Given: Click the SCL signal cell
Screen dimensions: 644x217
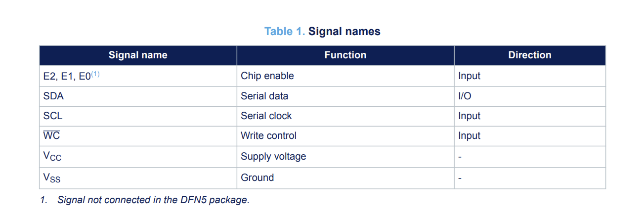Looking at the screenshot, I should [138, 116].
